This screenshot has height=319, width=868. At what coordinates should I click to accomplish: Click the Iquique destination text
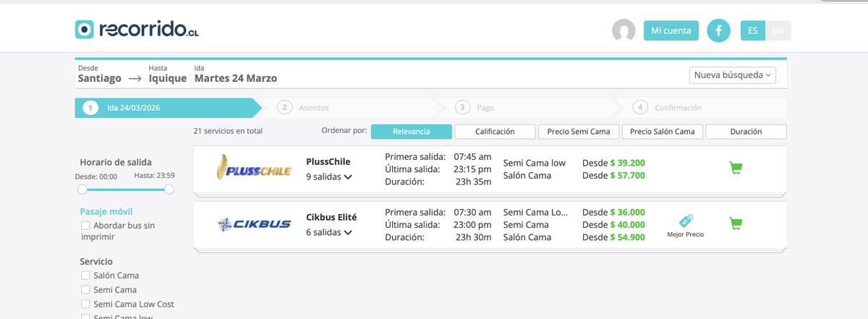(x=168, y=78)
